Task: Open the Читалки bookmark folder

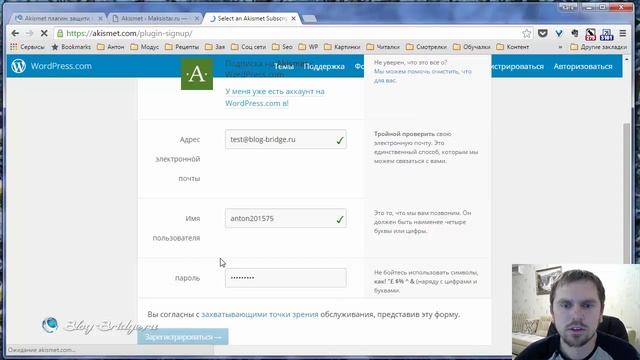Action: pyautogui.click(x=383, y=47)
